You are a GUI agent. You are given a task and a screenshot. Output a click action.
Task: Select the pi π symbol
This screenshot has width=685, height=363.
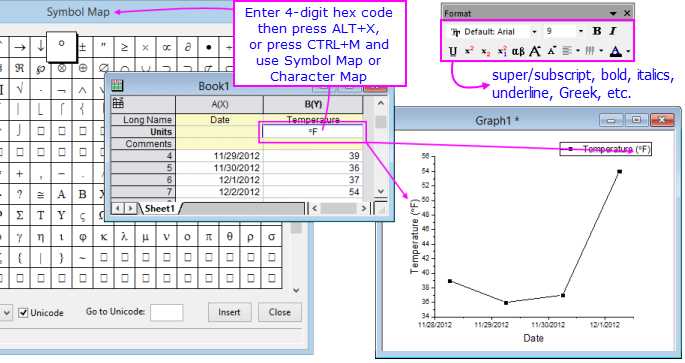click(x=208, y=237)
